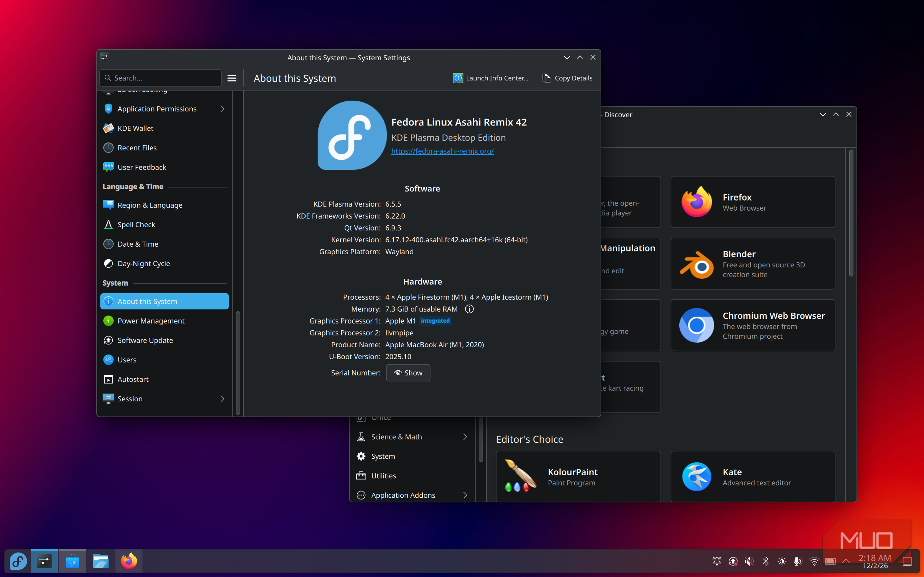Open the Wi-Fi network tray icon
Viewport: 924px width, 577px height.
click(x=814, y=561)
